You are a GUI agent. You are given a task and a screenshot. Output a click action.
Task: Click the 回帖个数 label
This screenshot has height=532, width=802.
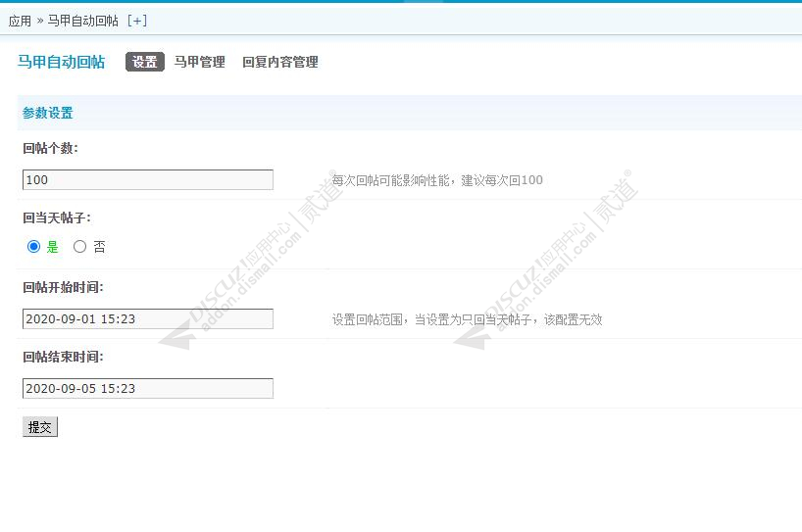[x=50, y=148]
